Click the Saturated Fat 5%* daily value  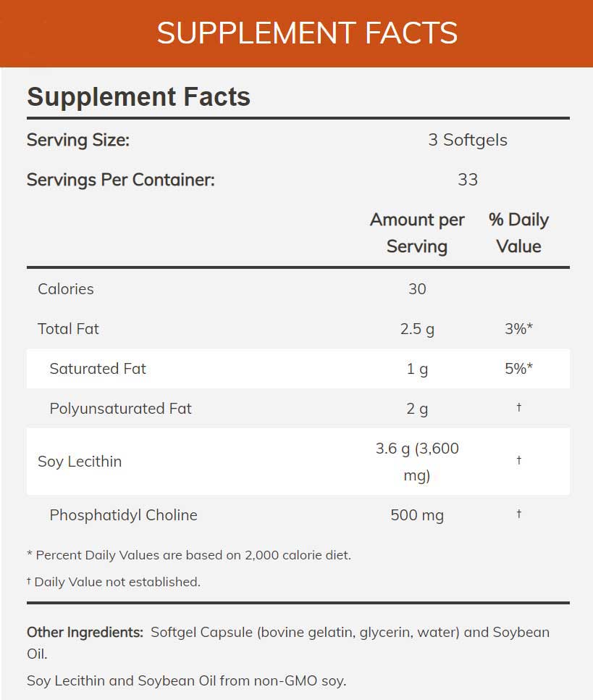[x=518, y=368]
